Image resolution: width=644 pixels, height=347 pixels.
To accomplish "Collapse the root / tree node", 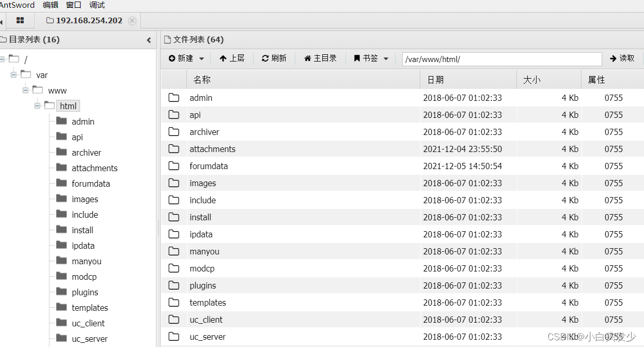I will [x=3, y=59].
